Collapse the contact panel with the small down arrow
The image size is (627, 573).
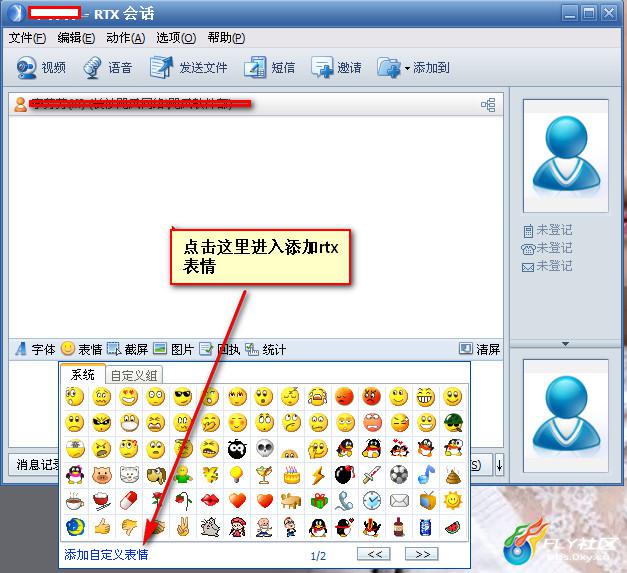point(565,343)
